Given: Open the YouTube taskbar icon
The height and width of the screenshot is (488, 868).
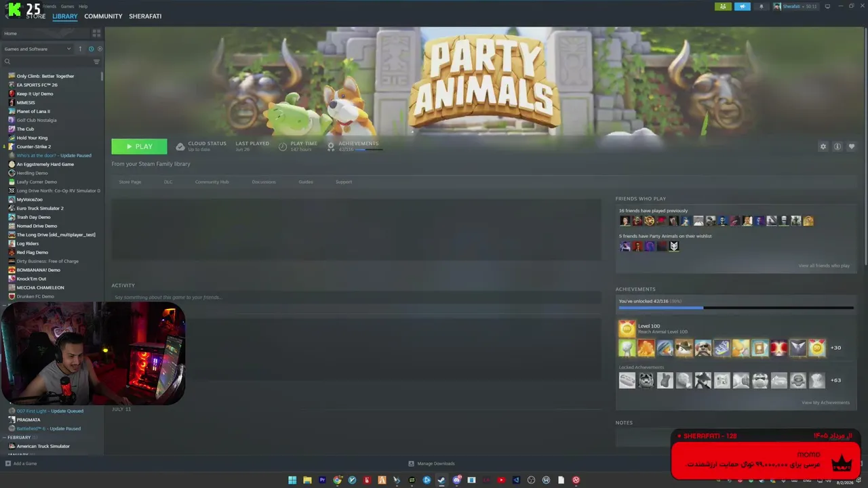Looking at the screenshot, I should pyautogui.click(x=501, y=480).
